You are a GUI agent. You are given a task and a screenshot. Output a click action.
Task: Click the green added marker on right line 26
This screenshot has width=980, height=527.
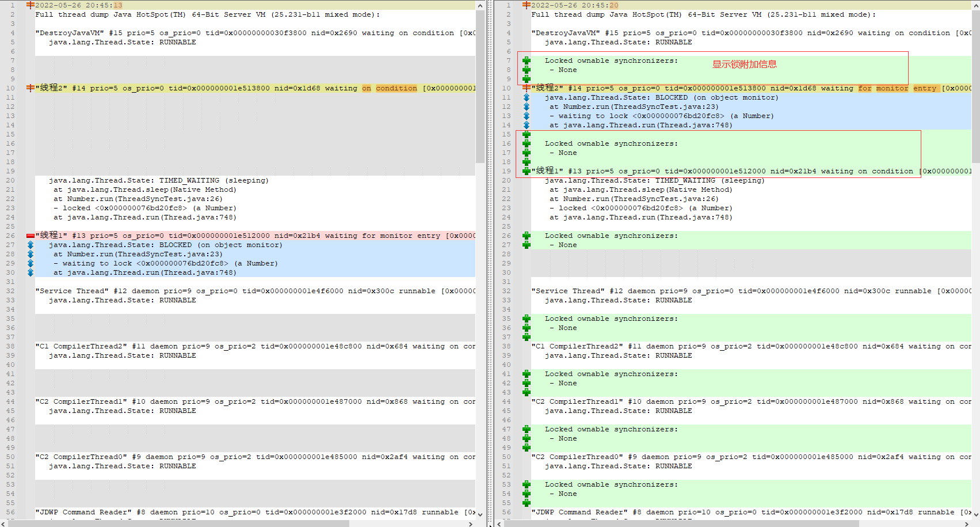(x=527, y=236)
